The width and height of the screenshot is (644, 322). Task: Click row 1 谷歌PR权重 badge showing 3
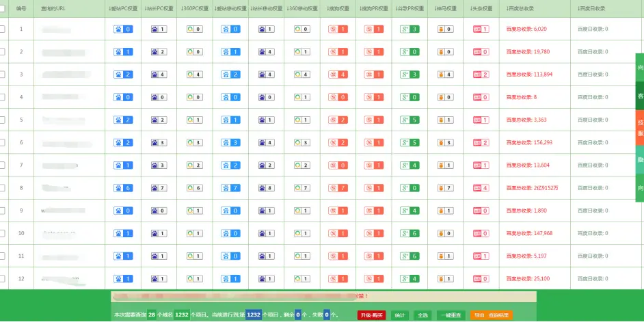click(x=410, y=29)
